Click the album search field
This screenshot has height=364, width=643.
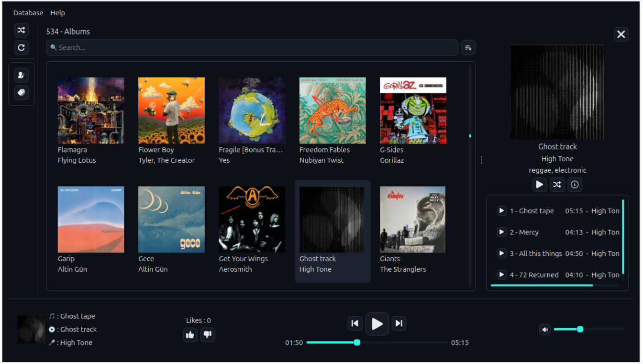pyautogui.click(x=252, y=47)
